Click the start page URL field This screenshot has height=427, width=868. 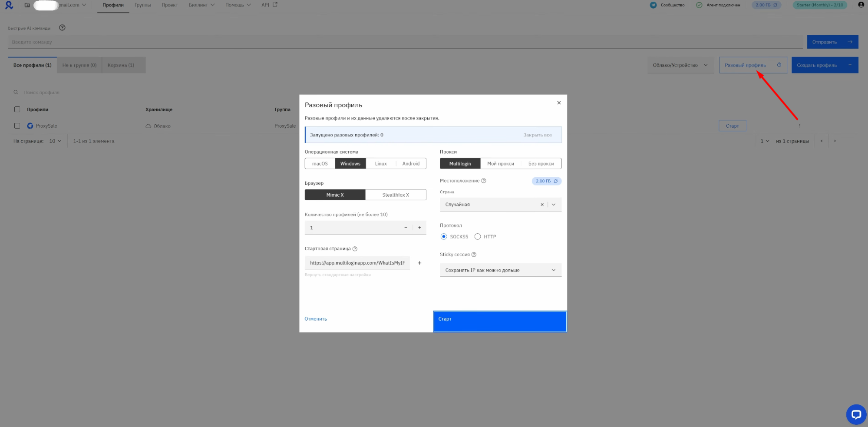357,263
